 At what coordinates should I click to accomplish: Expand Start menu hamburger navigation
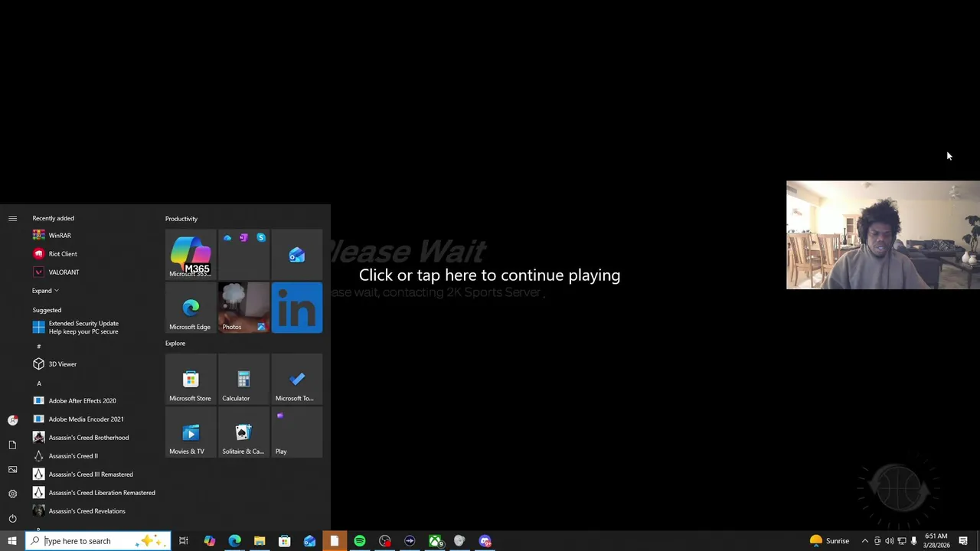coord(12,219)
